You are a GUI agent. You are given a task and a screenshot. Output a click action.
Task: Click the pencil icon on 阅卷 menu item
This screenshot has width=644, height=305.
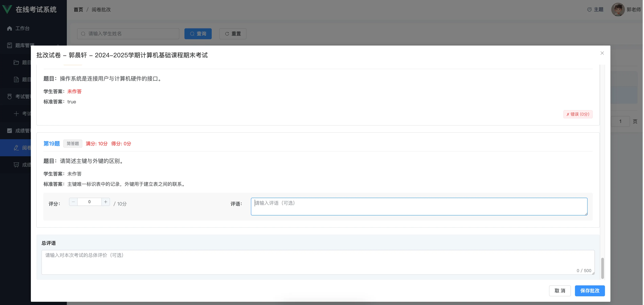tap(16, 148)
